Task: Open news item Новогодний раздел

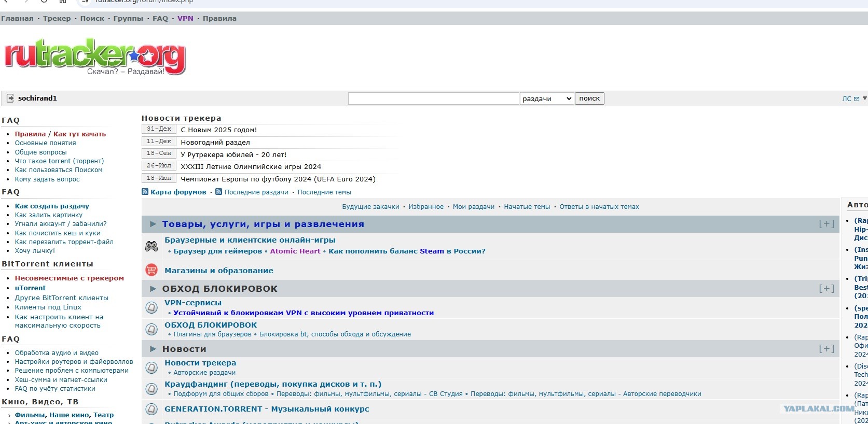Action: [215, 142]
